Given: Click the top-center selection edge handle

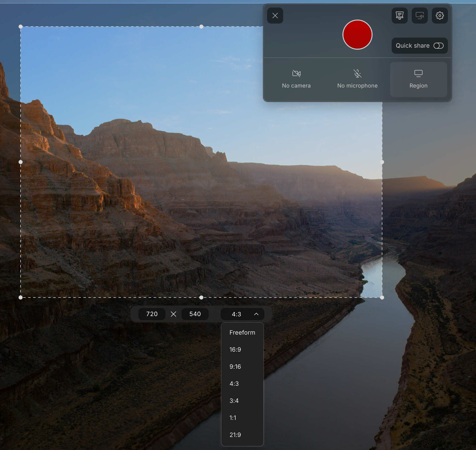Looking at the screenshot, I should tap(201, 27).
